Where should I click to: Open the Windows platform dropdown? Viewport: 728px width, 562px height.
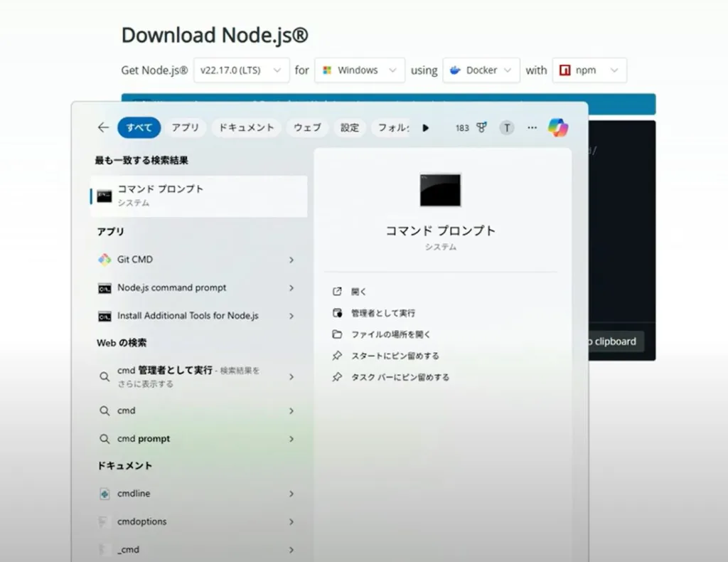click(x=360, y=70)
